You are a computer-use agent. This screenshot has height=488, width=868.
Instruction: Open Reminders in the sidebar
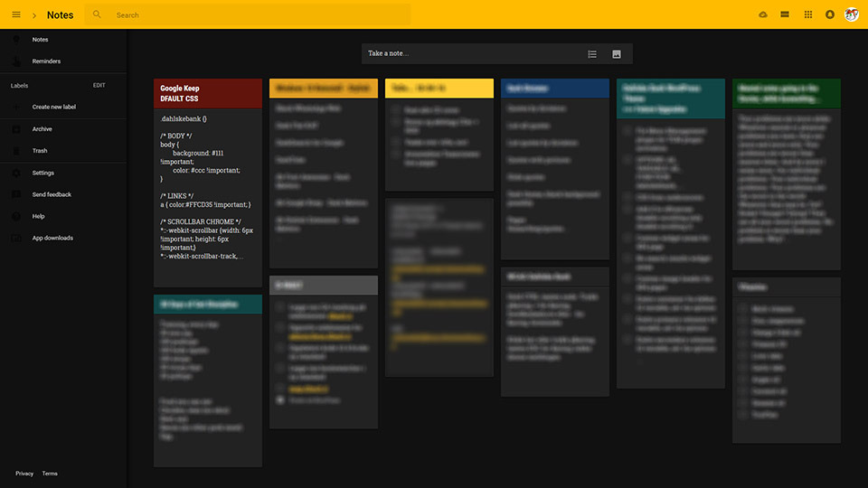click(46, 61)
